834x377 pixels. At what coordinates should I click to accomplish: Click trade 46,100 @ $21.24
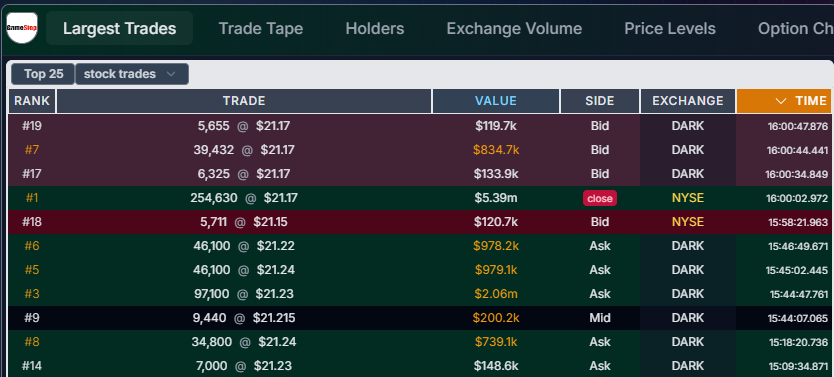(244, 270)
